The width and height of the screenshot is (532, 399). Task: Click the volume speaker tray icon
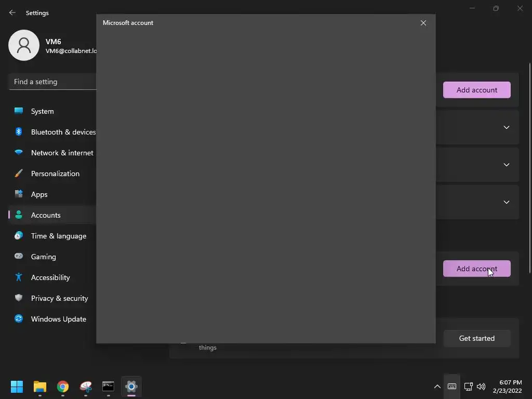tap(481, 387)
